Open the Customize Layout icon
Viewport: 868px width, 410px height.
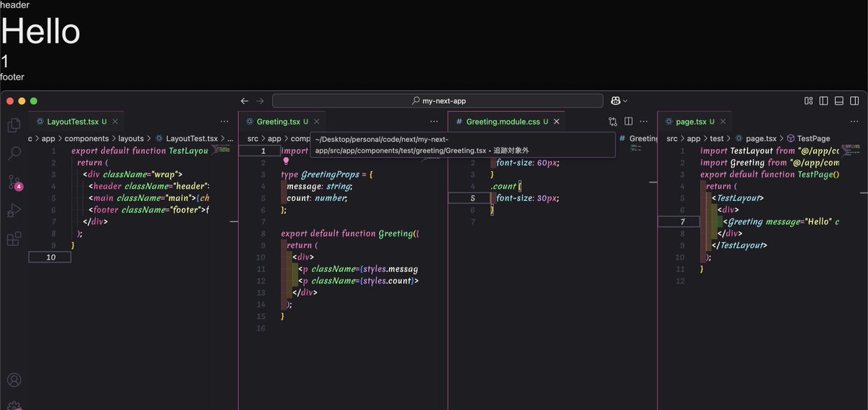pyautogui.click(x=809, y=101)
